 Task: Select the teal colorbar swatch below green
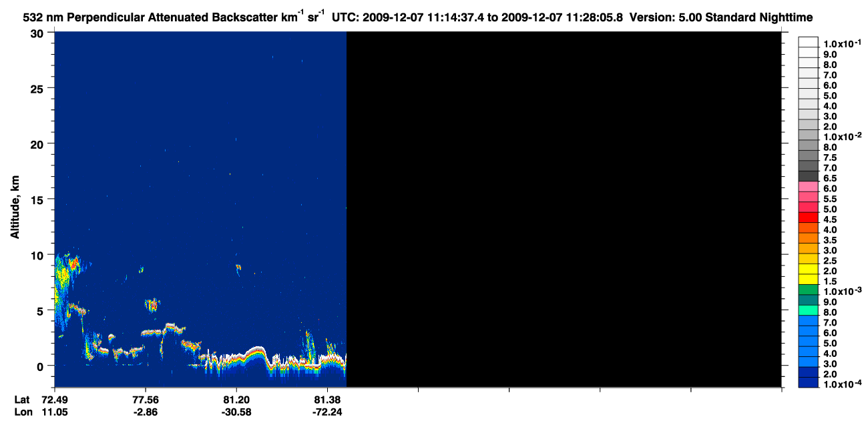[x=808, y=300]
